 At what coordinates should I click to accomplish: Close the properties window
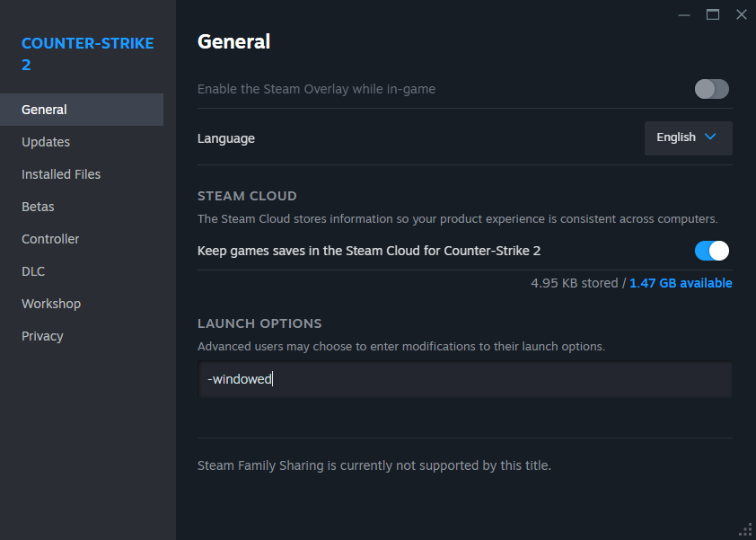pyautogui.click(x=741, y=14)
